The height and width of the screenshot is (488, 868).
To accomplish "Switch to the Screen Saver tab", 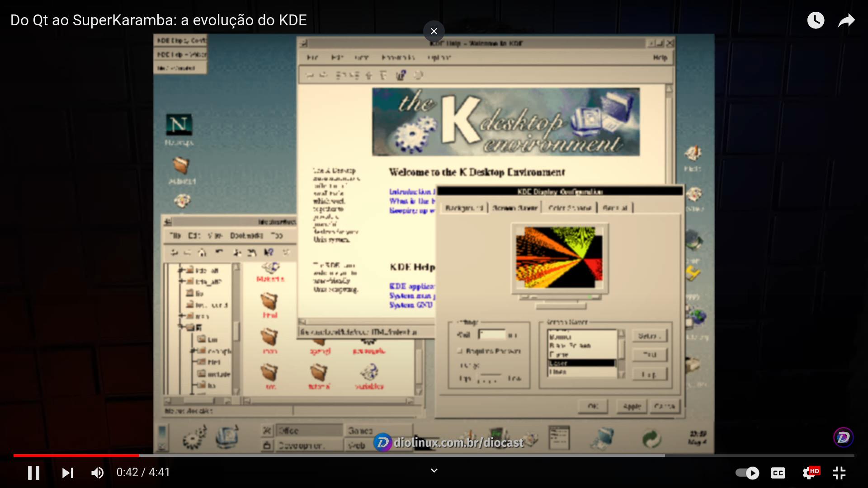I will (x=515, y=208).
